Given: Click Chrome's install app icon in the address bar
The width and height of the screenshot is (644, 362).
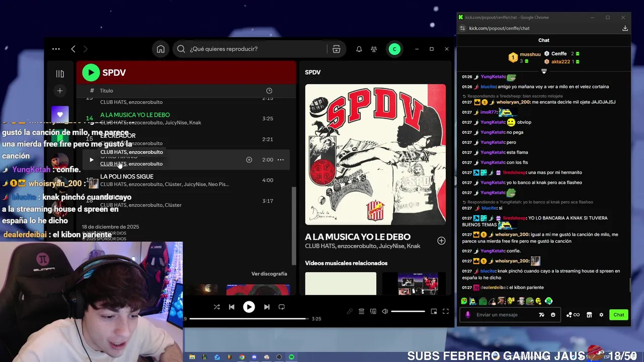Looking at the screenshot, I should tap(625, 28).
